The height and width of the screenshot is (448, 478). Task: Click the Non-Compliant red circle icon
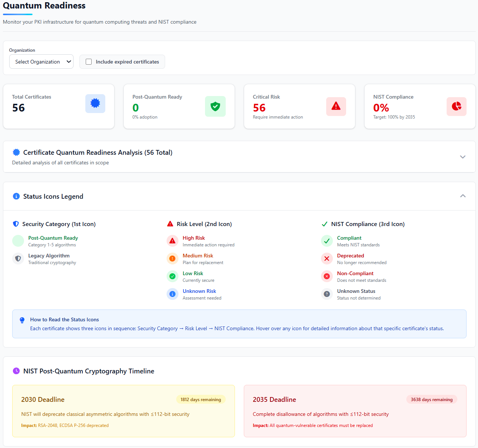tap(327, 276)
